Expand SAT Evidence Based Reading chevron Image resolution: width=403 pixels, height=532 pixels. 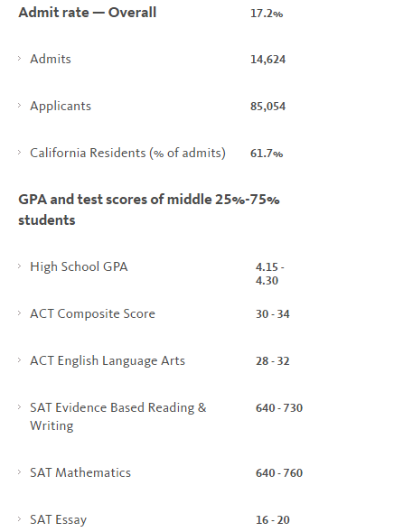coord(19,406)
